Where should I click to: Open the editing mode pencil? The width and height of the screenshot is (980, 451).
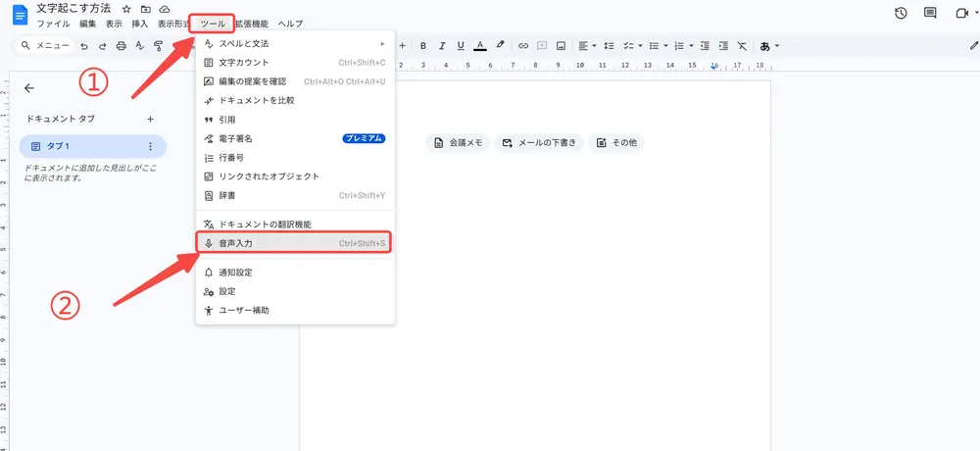(x=974, y=46)
